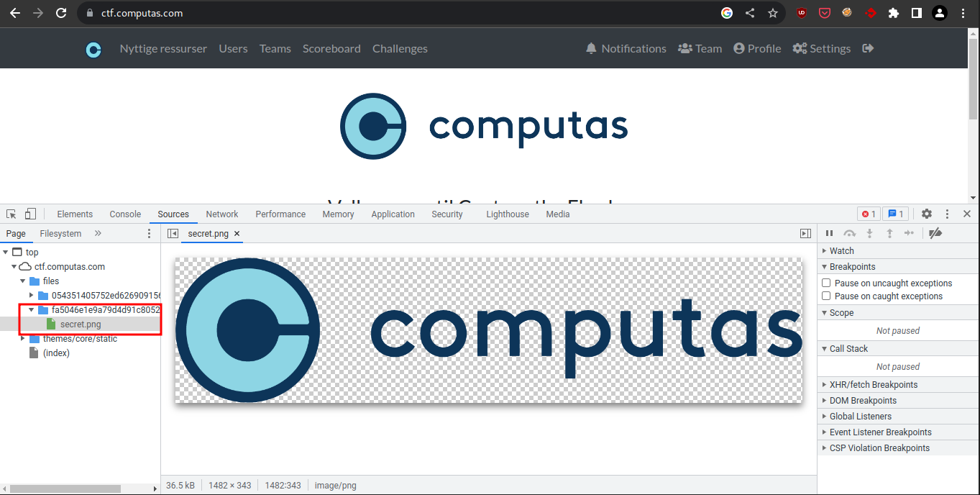Open DevTools customize three-dot menu
This screenshot has height=495, width=980.
(948, 214)
